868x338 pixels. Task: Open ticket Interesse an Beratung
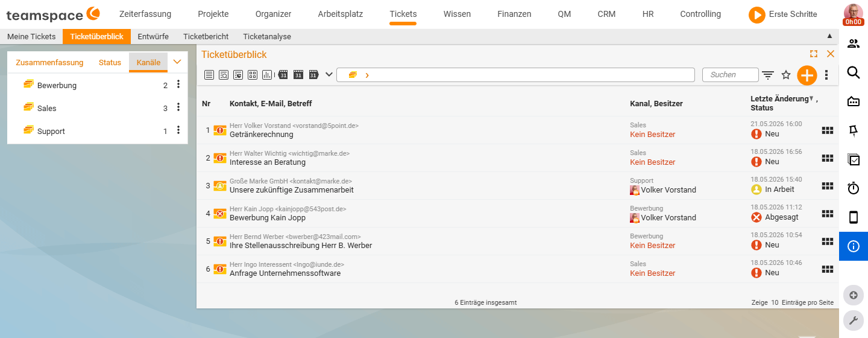click(268, 162)
